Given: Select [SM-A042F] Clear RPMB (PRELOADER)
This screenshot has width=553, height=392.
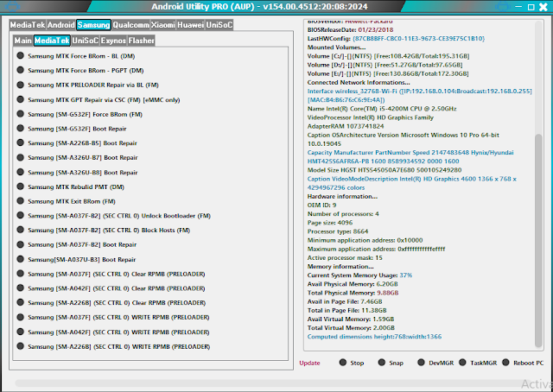Looking at the screenshot, I should [x=111, y=288].
